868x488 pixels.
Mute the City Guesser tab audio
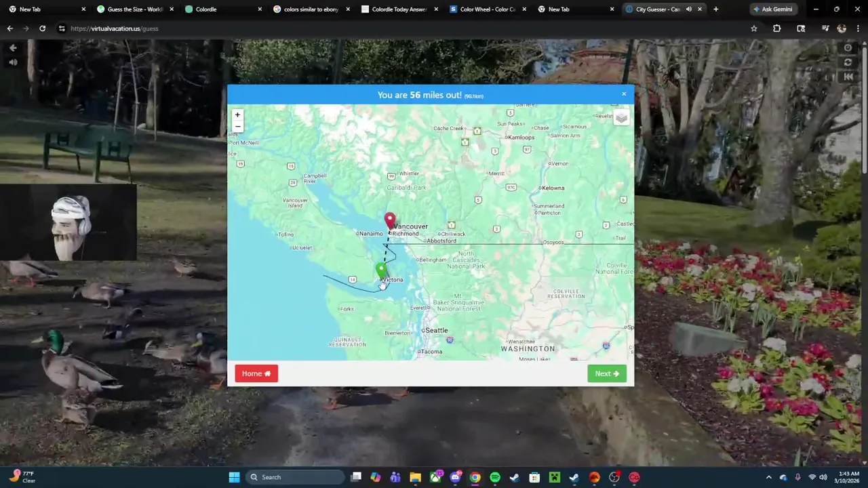688,9
